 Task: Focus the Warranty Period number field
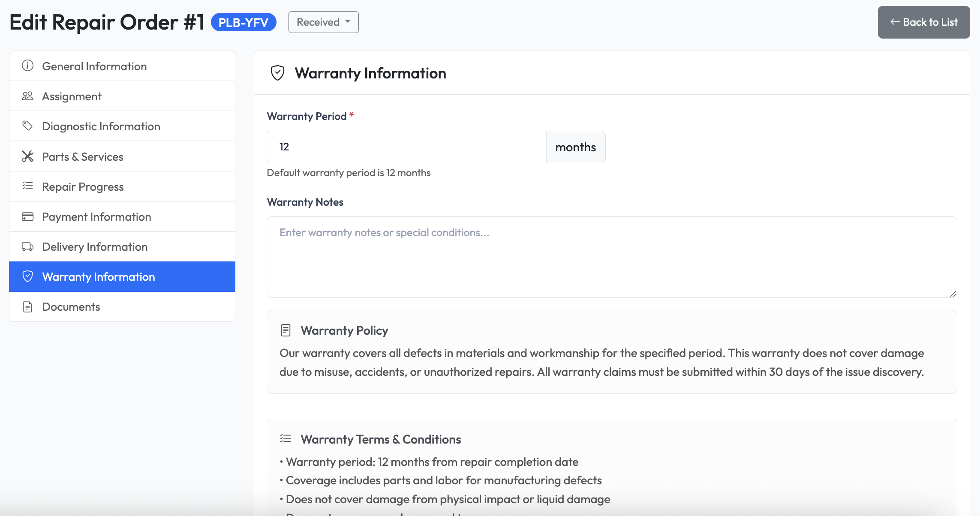tap(406, 147)
